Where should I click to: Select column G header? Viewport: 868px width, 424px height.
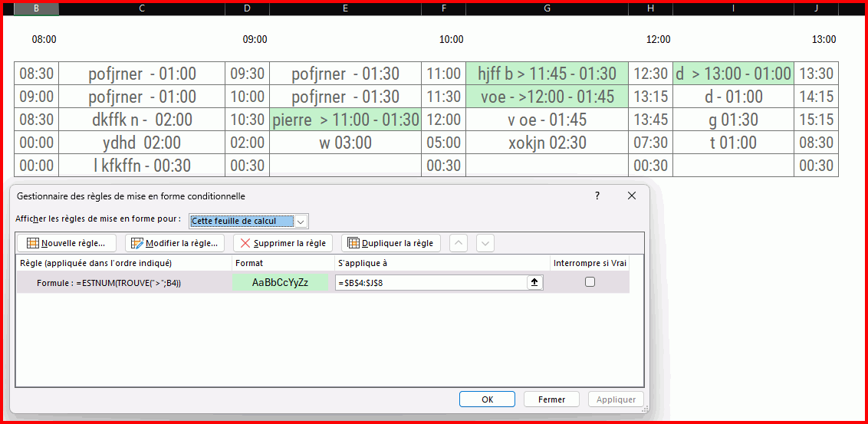coord(546,8)
